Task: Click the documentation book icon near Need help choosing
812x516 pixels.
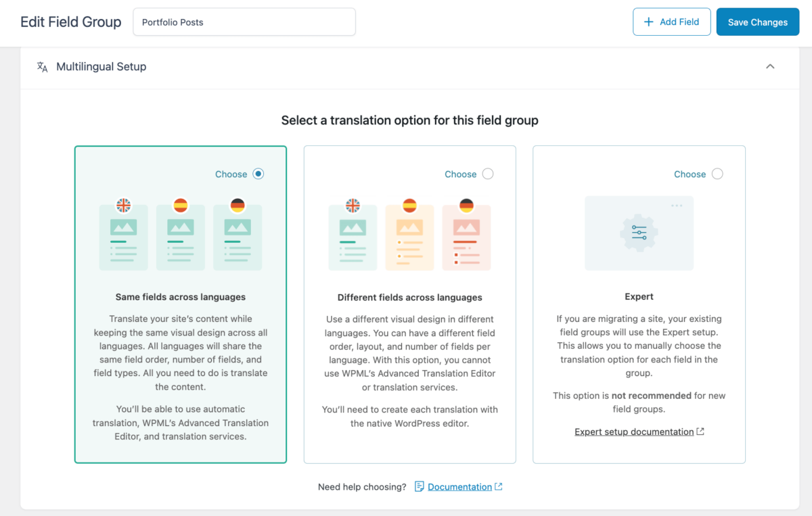Action: pyautogui.click(x=420, y=486)
